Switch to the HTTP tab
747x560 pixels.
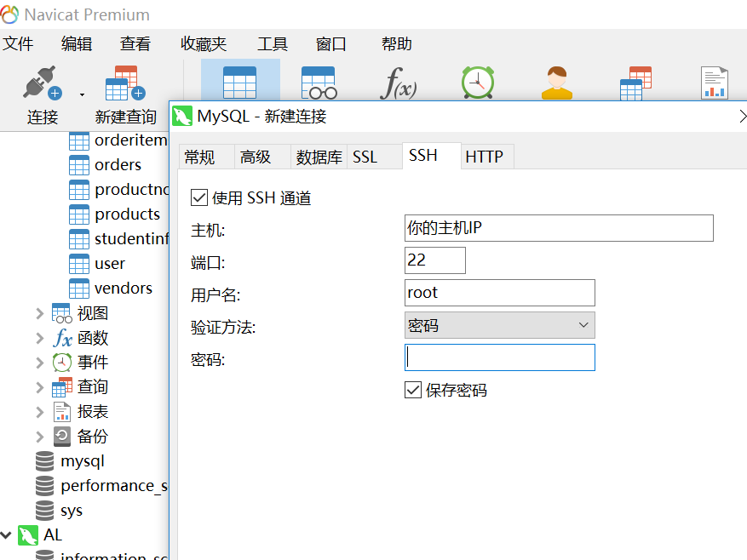tap(486, 156)
